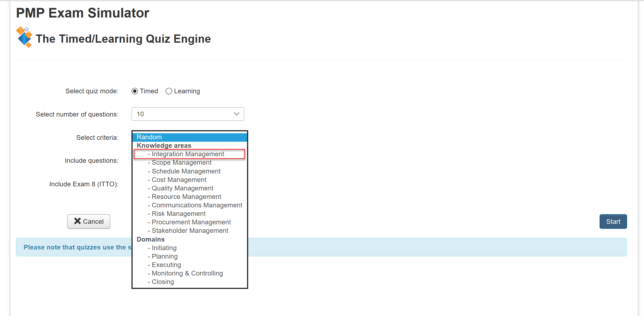Choose Communications Management criteria option

tap(190, 205)
